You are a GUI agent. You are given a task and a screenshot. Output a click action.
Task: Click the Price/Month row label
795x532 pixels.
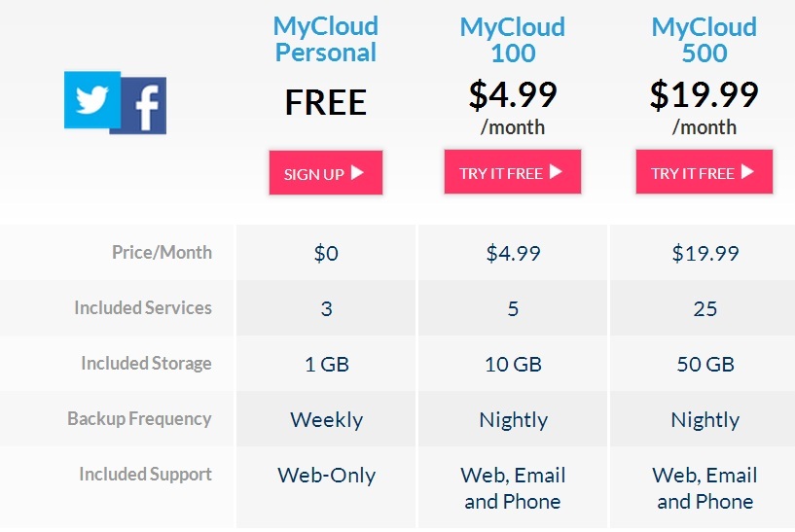[162, 252]
